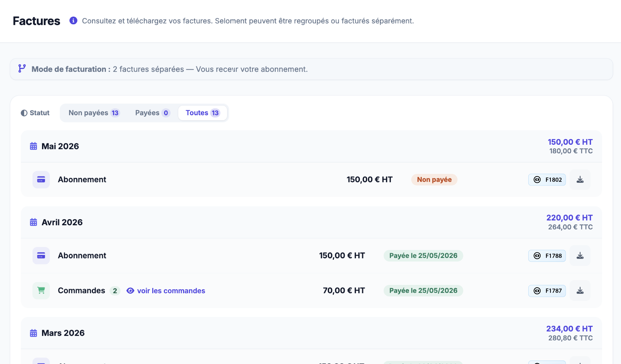Select the Payées filter tab
This screenshot has width=621, height=364.
[x=153, y=113]
